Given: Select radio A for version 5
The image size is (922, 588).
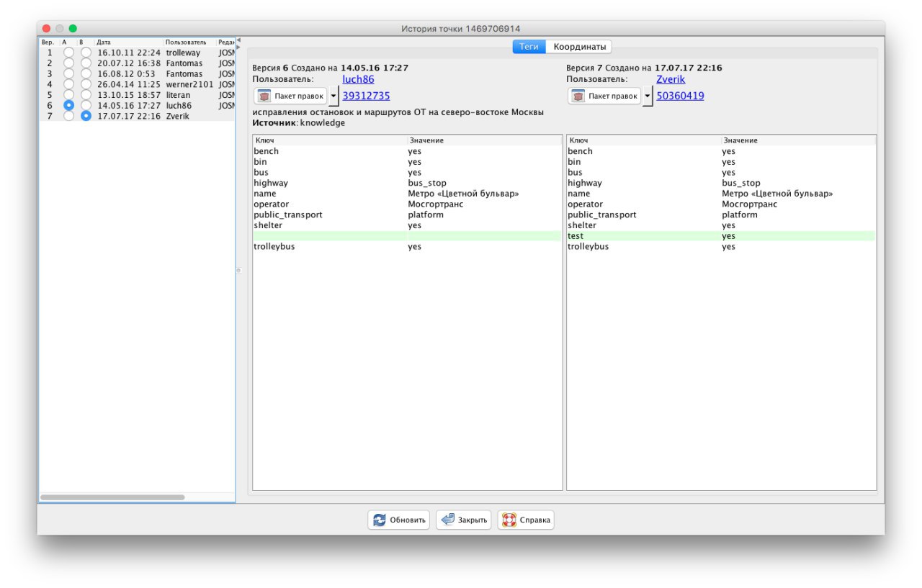Looking at the screenshot, I should coord(69,95).
